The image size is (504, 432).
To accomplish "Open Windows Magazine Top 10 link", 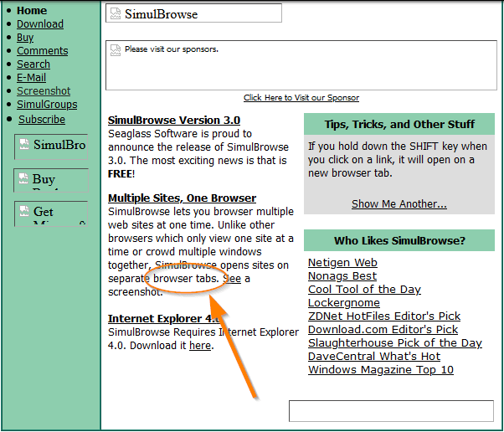I will tap(381, 370).
